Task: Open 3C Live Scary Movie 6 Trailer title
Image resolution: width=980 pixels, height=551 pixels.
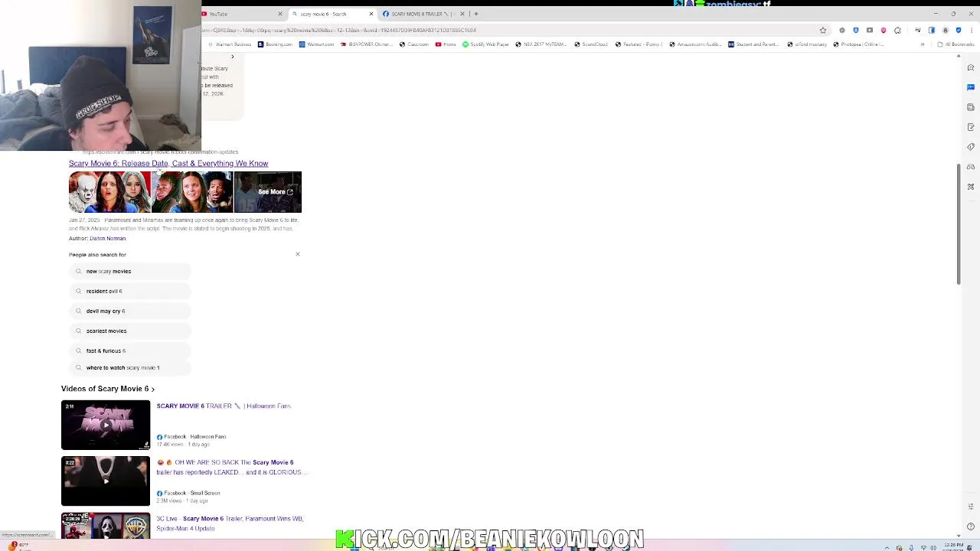Action: (x=230, y=523)
